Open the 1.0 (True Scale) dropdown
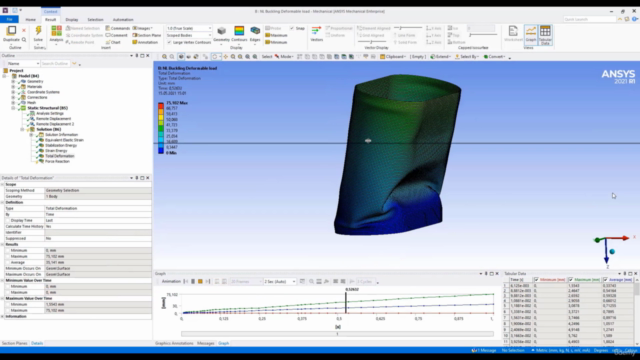This screenshot has width=640, height=360. 189,29
